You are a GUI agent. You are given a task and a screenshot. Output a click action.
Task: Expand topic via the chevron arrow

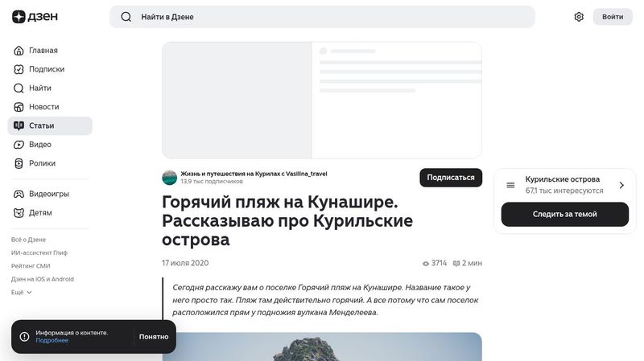click(621, 186)
